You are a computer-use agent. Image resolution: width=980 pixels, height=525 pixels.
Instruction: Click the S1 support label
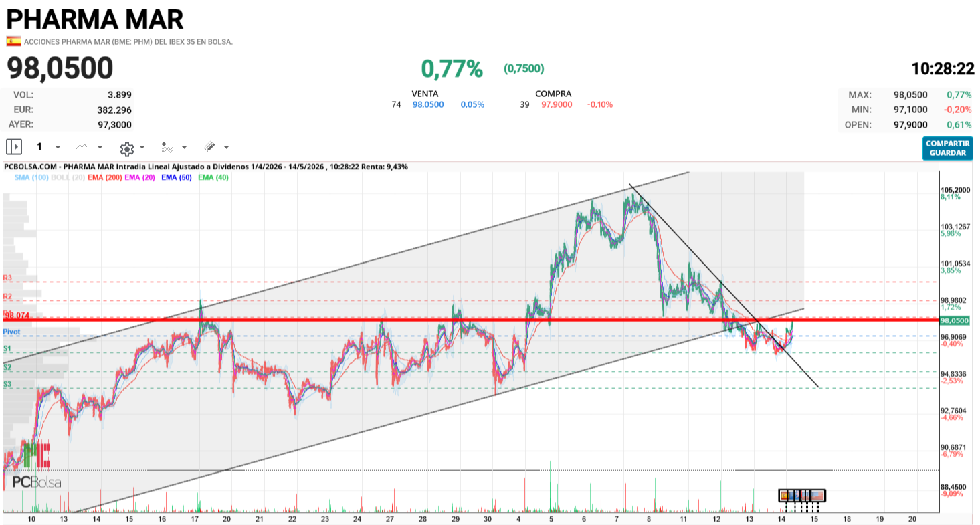point(7,348)
